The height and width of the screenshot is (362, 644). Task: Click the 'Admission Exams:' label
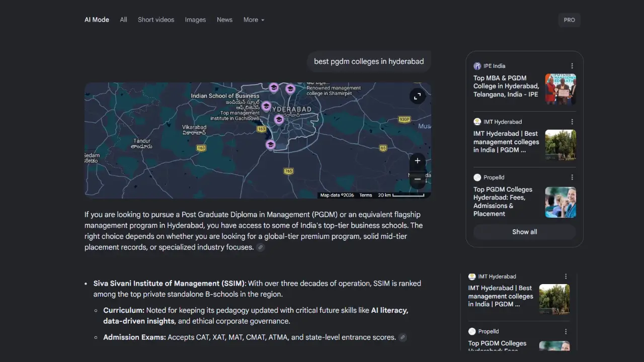click(x=134, y=337)
